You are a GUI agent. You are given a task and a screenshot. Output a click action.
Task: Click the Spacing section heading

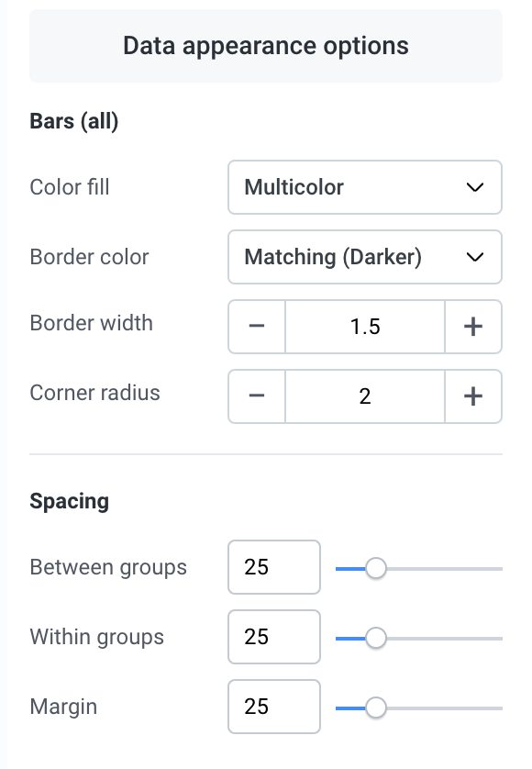click(69, 501)
